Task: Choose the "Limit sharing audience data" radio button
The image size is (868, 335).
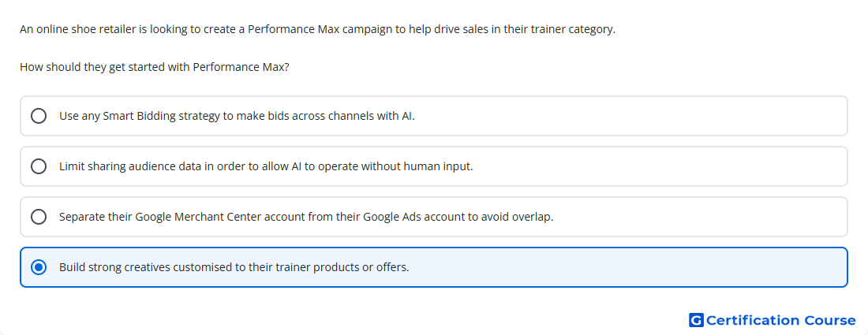Action: click(x=39, y=166)
